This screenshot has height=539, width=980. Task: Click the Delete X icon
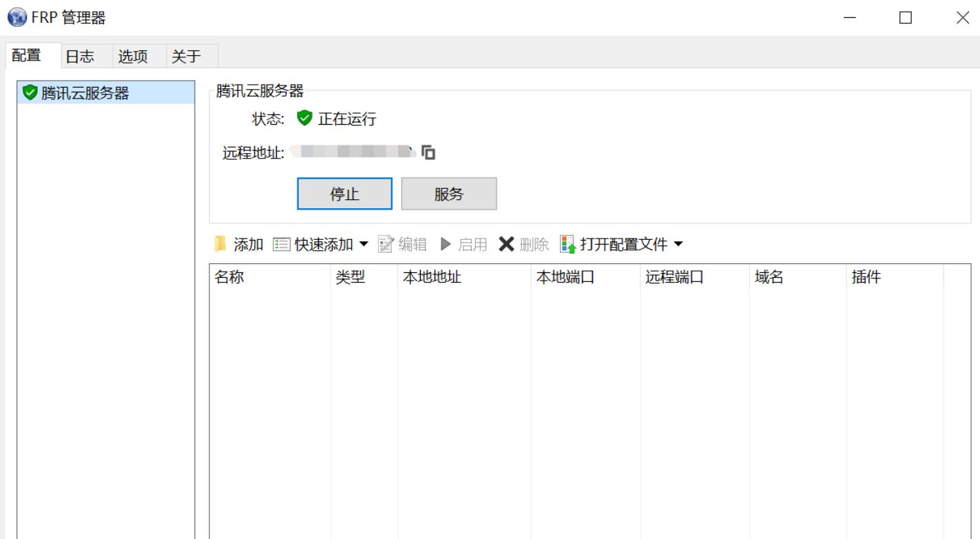pyautogui.click(x=506, y=244)
